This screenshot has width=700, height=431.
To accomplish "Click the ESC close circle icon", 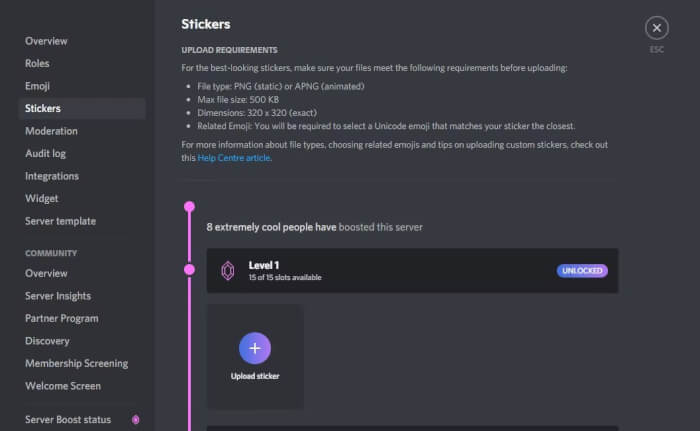I will coord(656,28).
